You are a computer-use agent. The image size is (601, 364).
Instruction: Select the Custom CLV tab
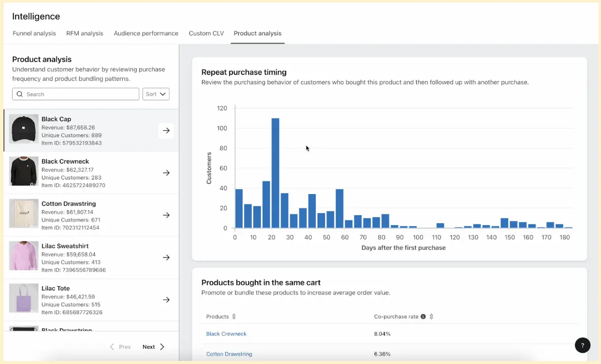(206, 33)
